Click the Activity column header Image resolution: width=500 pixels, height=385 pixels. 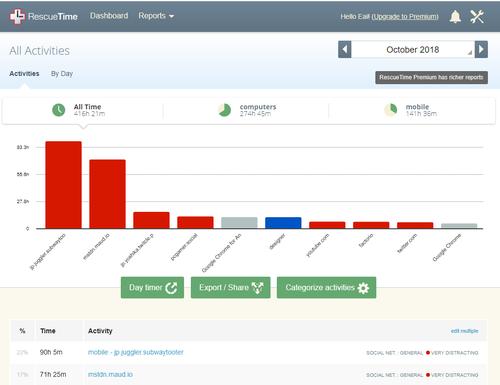tap(100, 331)
